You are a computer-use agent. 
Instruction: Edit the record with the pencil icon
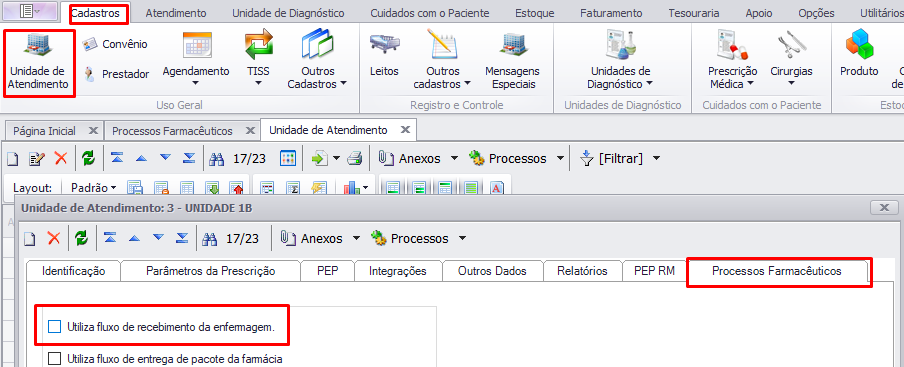click(x=37, y=159)
